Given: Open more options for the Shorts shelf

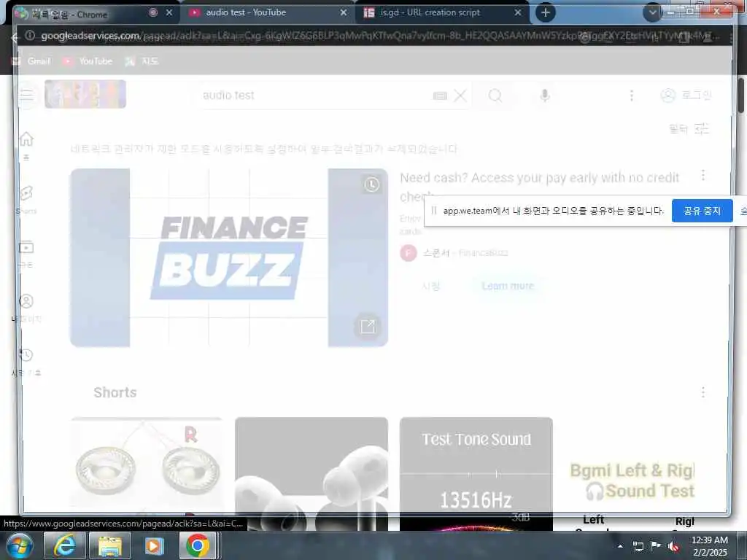Looking at the screenshot, I should 703,392.
